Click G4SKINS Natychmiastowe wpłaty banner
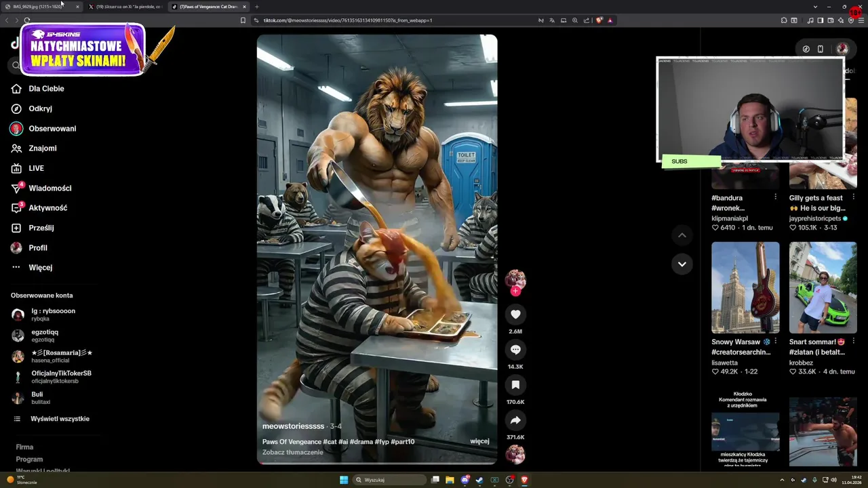This screenshot has width=868, height=488. point(83,49)
